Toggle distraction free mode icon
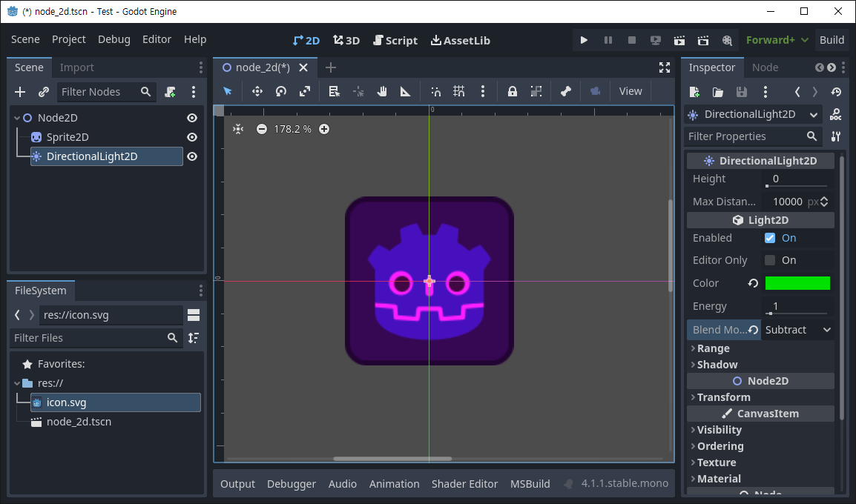Image resolution: width=856 pixels, height=504 pixels. 665,67
